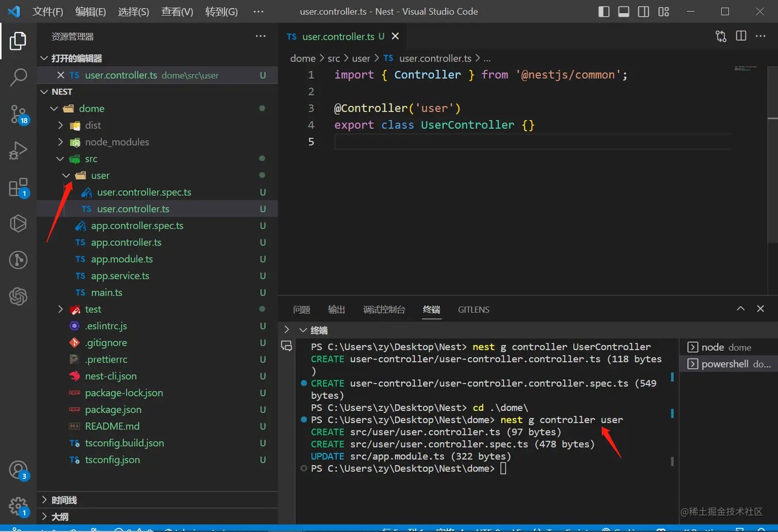Click the split editor right icon
The width and height of the screenshot is (778, 532).
point(741,36)
